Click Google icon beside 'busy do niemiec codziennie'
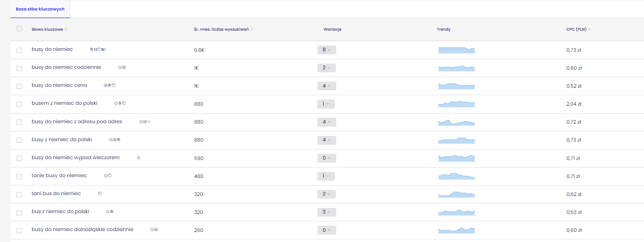Image resolution: width=644 pixels, height=242 pixels. (x=120, y=68)
